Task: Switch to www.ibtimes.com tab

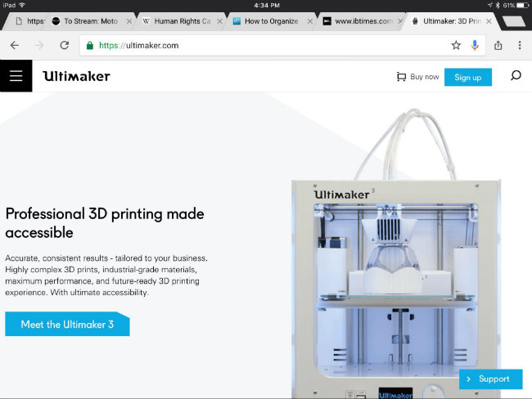Action: (x=361, y=21)
